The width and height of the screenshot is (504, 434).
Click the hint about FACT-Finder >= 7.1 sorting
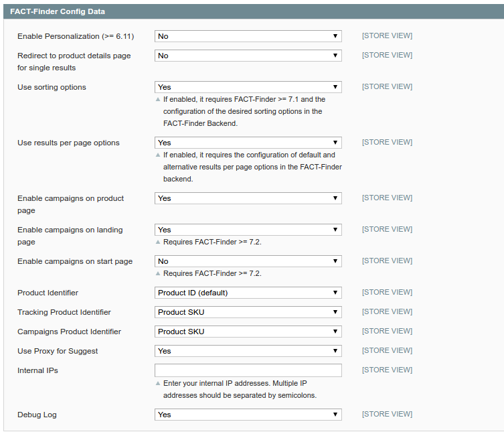click(244, 111)
